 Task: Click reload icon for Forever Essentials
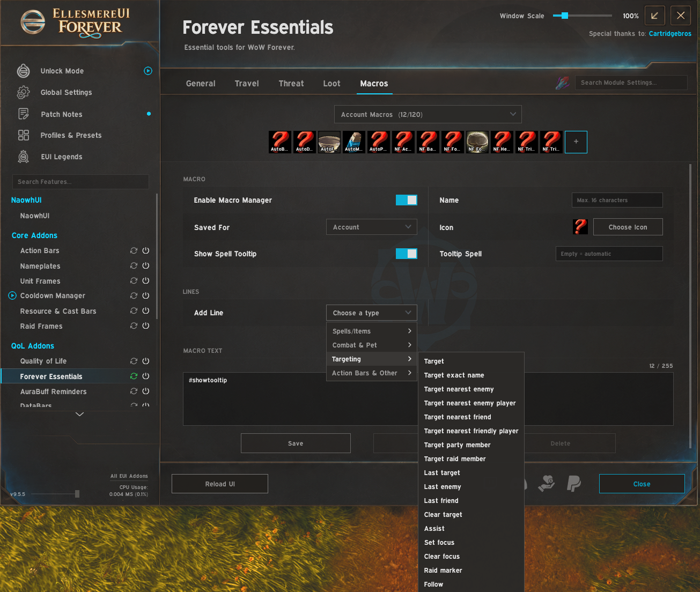point(134,376)
